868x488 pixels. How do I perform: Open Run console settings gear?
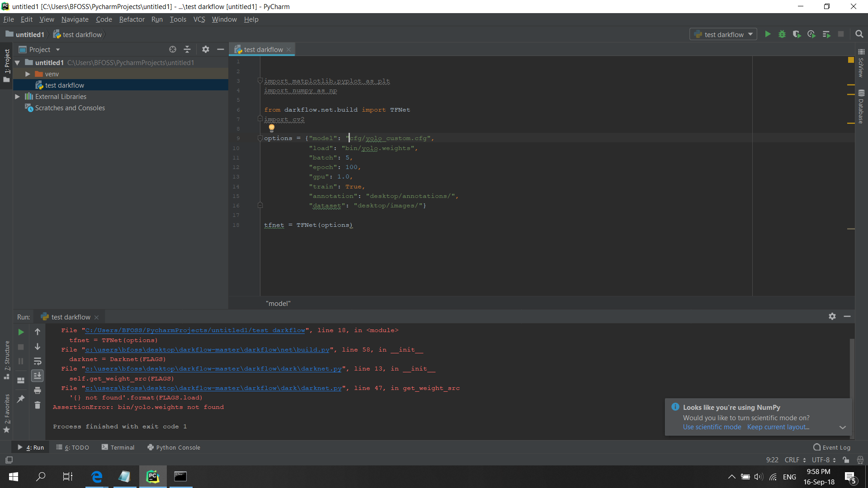tap(832, 316)
